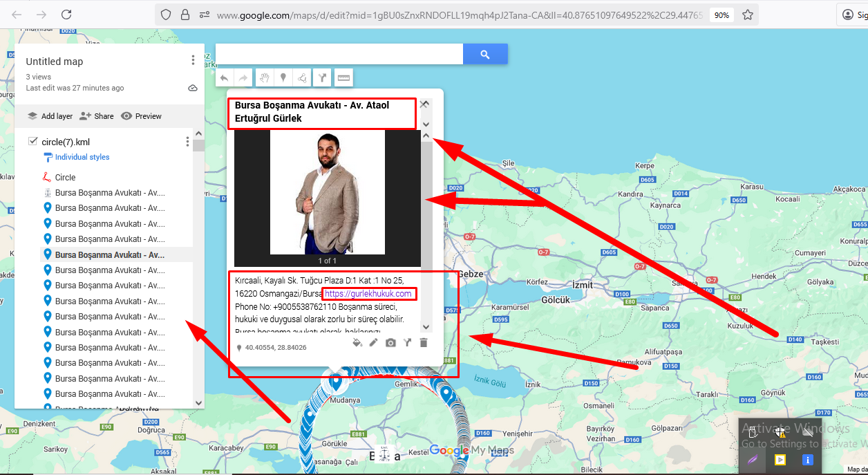Click layer list scrollbar up arrow
868x475 pixels.
(x=199, y=133)
